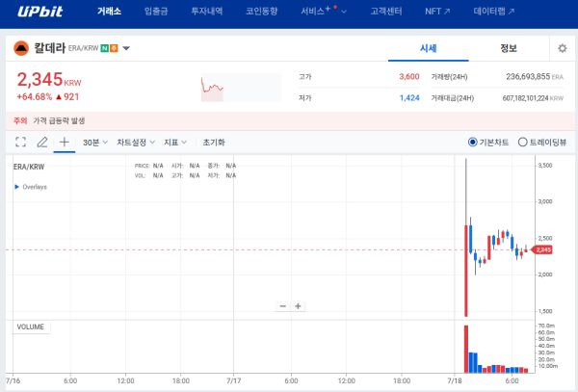The image size is (578, 392).
Task: Click the ERA/KRW chart title label
Action: pyautogui.click(x=29, y=167)
